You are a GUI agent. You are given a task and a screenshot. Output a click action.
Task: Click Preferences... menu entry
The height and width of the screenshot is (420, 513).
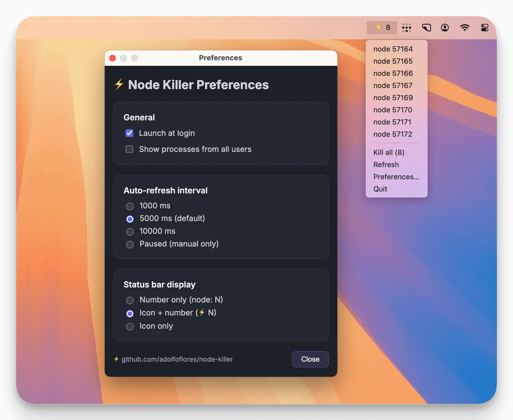tap(396, 177)
